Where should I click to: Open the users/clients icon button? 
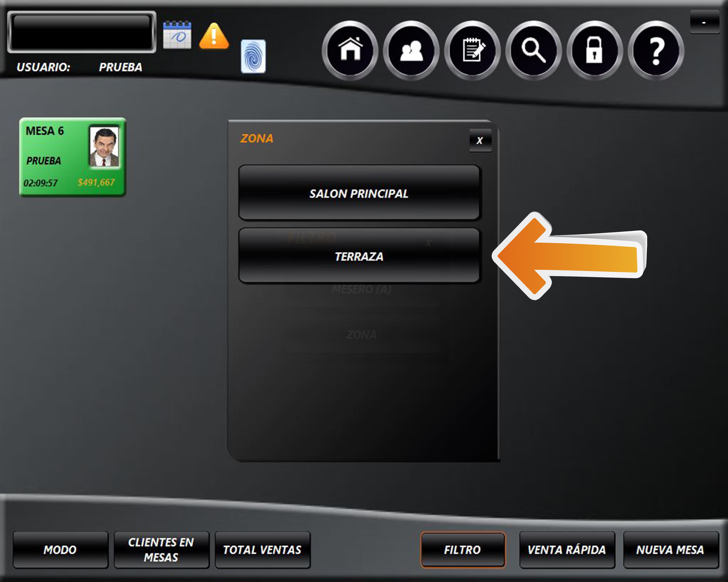411,50
